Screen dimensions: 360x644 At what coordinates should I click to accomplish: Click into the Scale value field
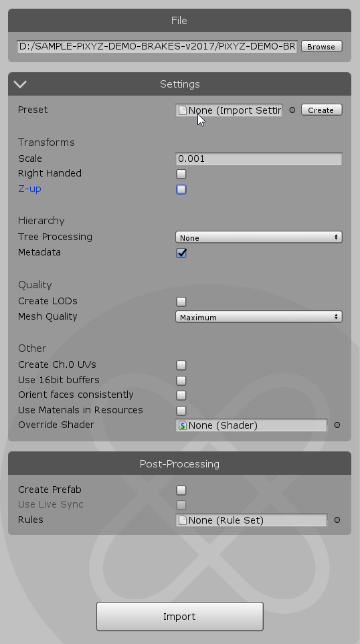coord(259,159)
